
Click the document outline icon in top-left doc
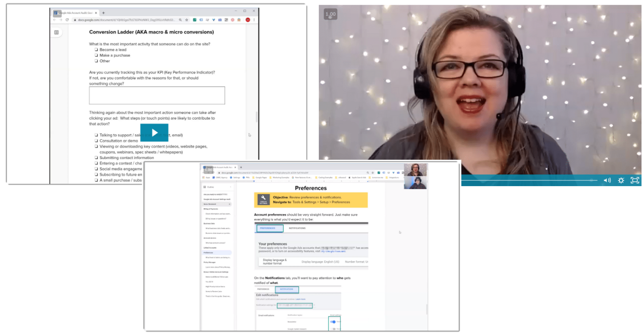pyautogui.click(x=57, y=32)
